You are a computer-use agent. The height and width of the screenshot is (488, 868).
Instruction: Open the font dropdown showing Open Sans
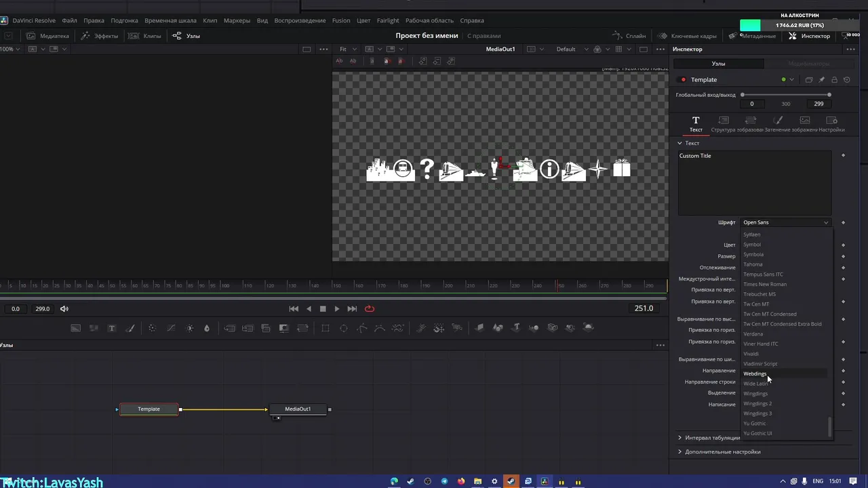pyautogui.click(x=786, y=222)
